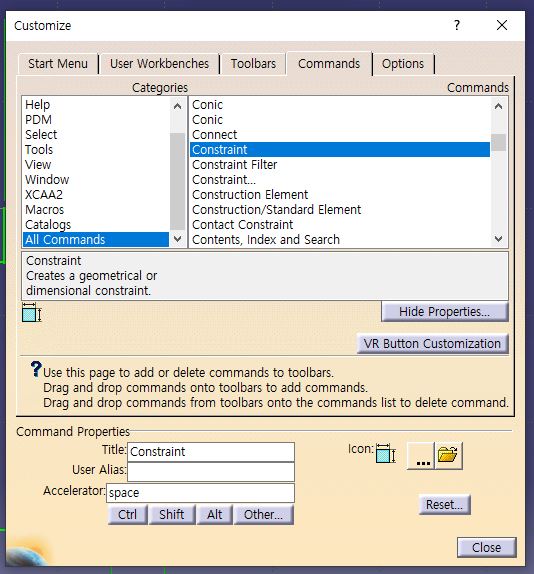The image size is (534, 574).
Task: Click the Accelerator input field
Action: pyautogui.click(x=201, y=493)
